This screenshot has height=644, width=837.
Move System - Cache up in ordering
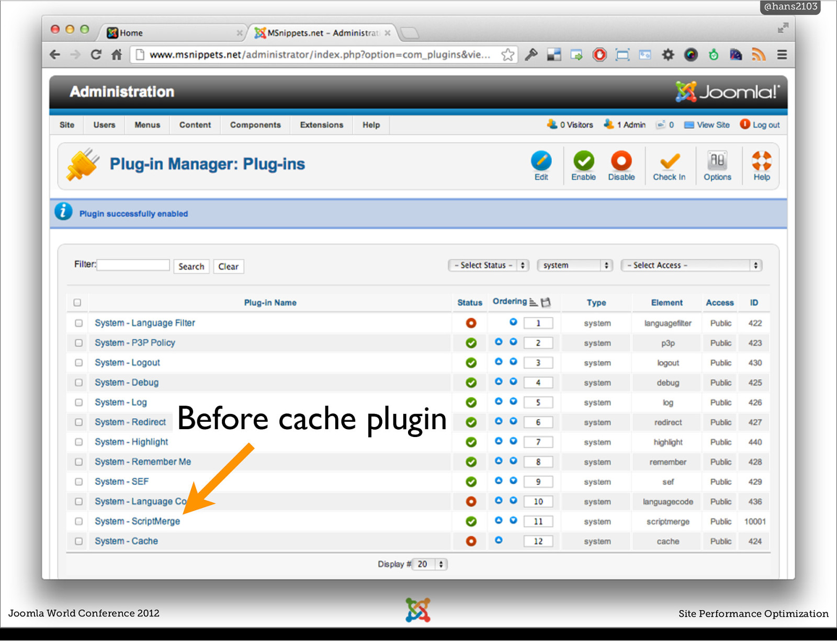[x=499, y=540]
